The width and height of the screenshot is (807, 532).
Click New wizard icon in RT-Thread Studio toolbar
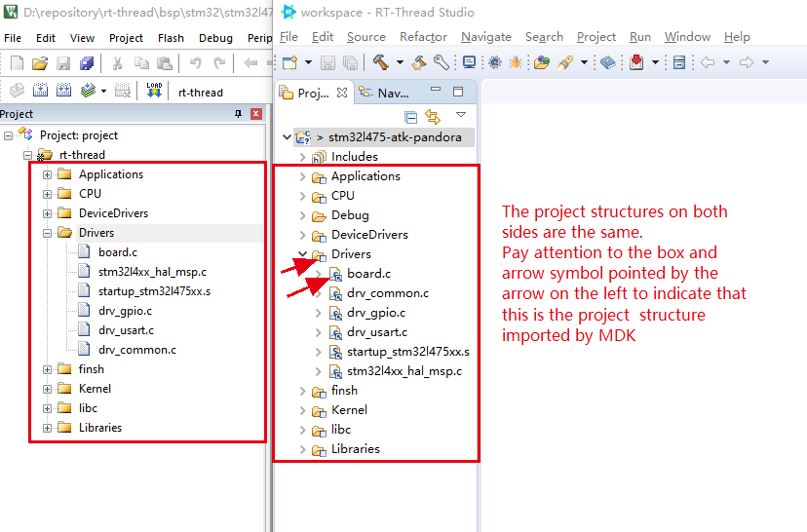click(289, 62)
